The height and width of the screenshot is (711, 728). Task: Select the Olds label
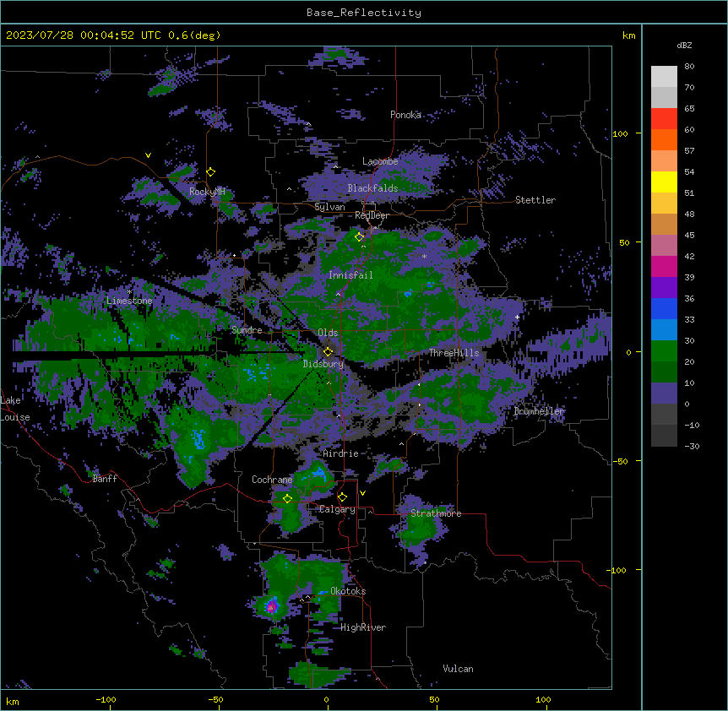point(328,333)
